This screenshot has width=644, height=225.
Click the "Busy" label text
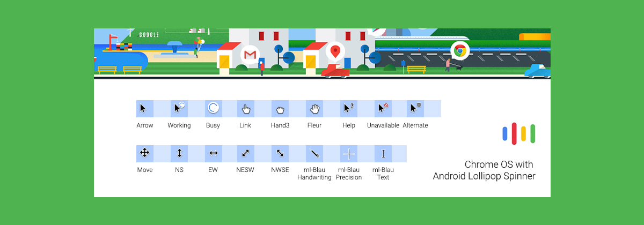click(x=213, y=126)
